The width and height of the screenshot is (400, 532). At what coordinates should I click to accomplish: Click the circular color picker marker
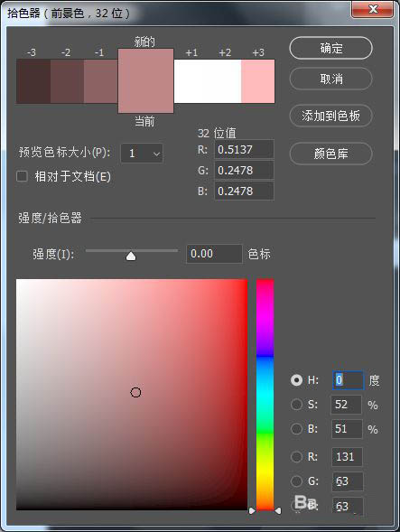point(135,393)
